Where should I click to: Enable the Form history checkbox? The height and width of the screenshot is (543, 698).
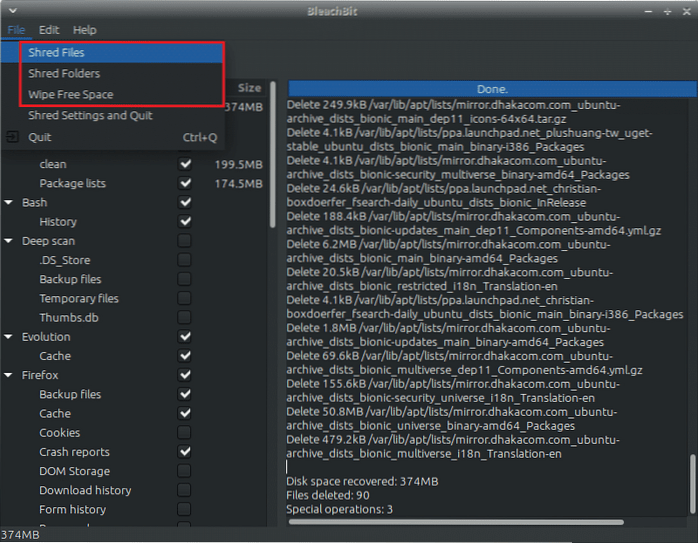pos(185,509)
